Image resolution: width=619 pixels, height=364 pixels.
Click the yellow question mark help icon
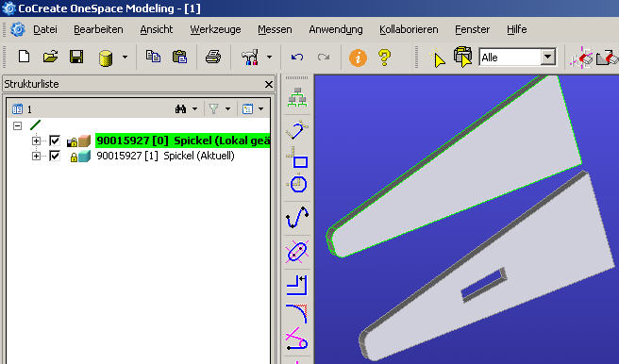click(x=384, y=58)
